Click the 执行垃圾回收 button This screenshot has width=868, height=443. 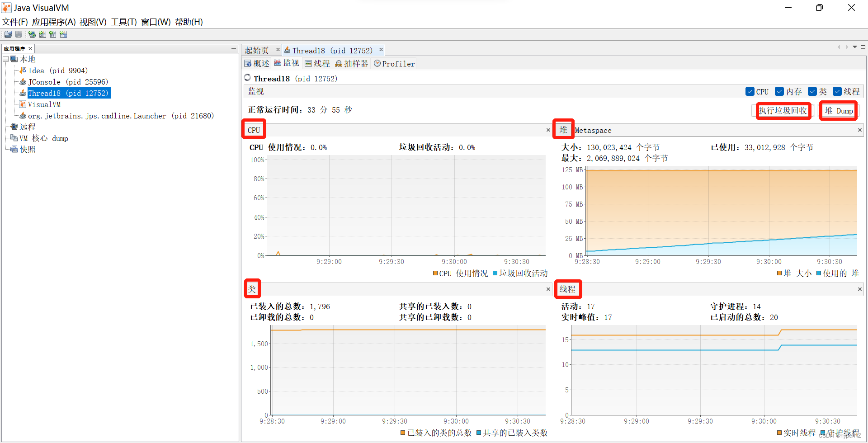pos(783,111)
